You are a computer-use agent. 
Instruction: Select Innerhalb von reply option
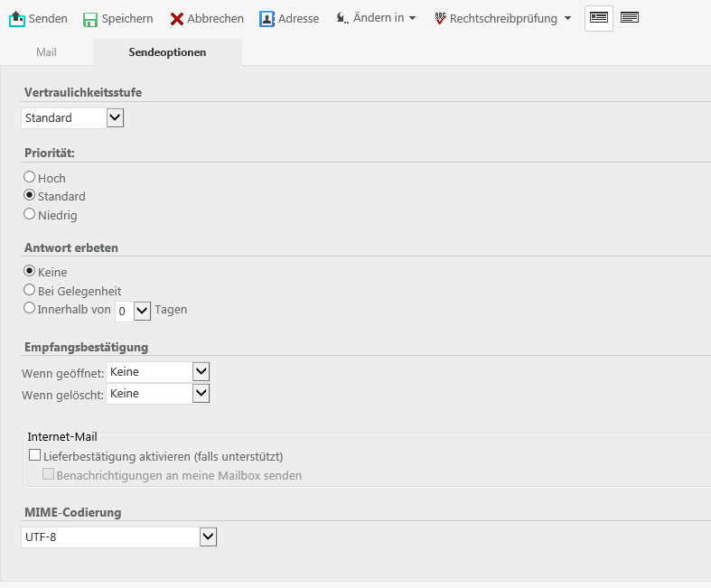[30, 308]
